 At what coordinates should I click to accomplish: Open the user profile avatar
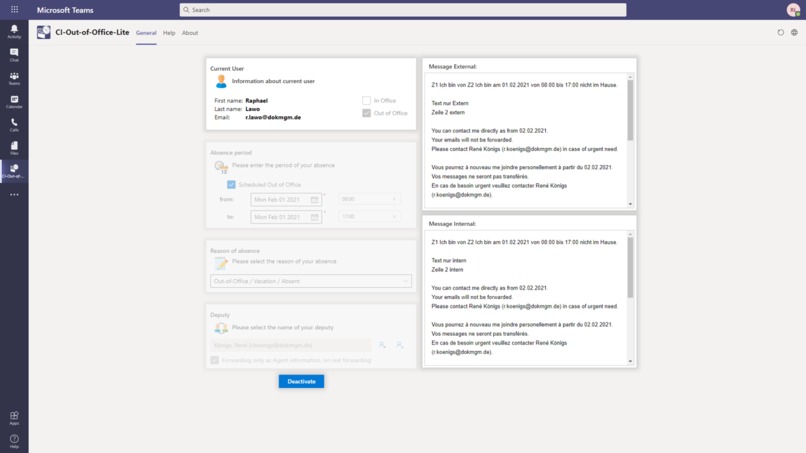[x=793, y=10]
